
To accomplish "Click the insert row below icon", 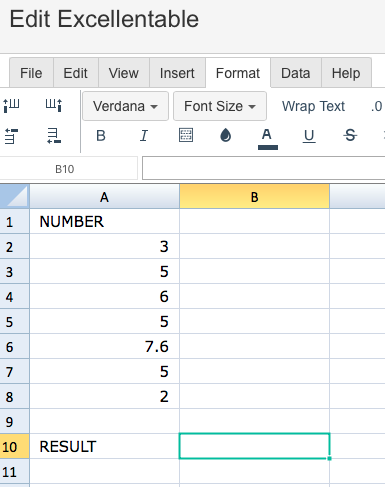I will pos(54,136).
